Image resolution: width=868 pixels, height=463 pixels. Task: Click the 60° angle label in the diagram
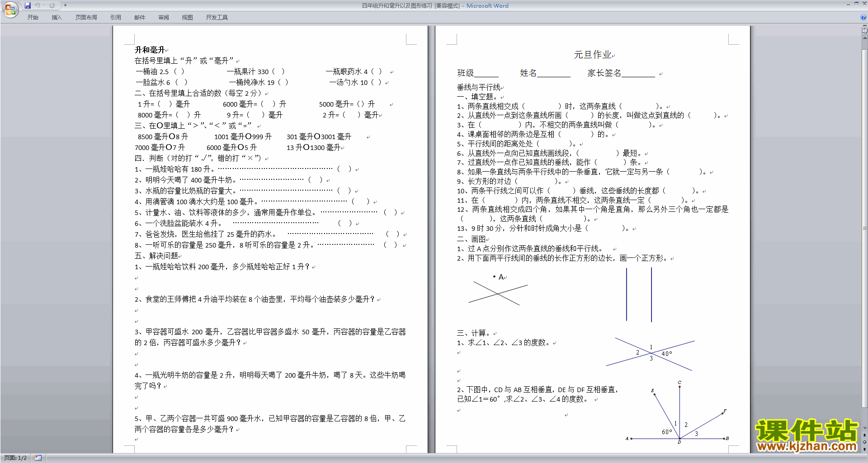(x=667, y=432)
